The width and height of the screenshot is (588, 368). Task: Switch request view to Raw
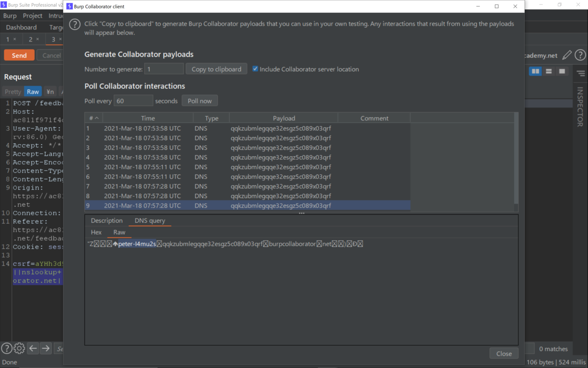[33, 92]
